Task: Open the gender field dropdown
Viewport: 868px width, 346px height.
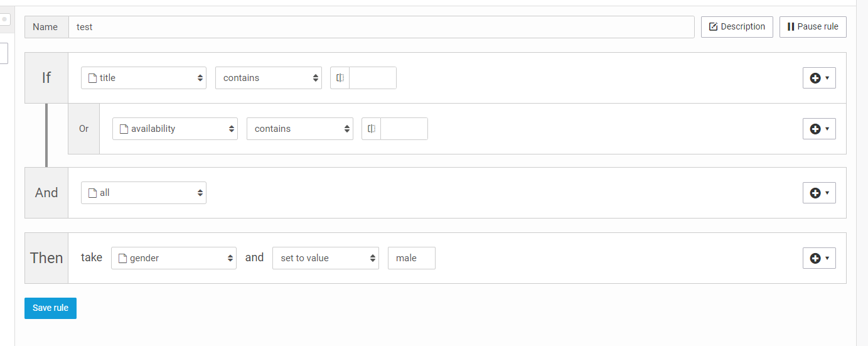Action: [x=174, y=258]
